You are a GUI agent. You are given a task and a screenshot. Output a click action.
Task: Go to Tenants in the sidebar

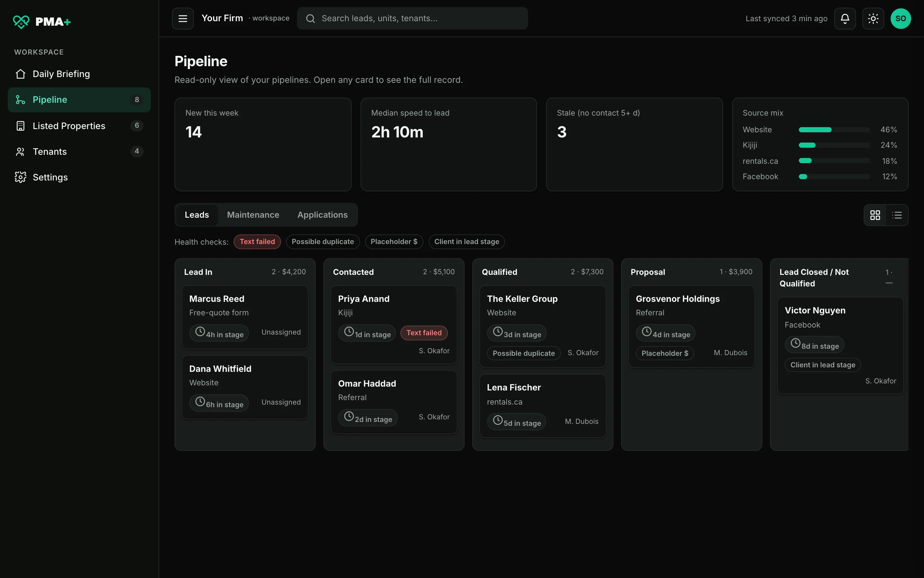click(79, 151)
